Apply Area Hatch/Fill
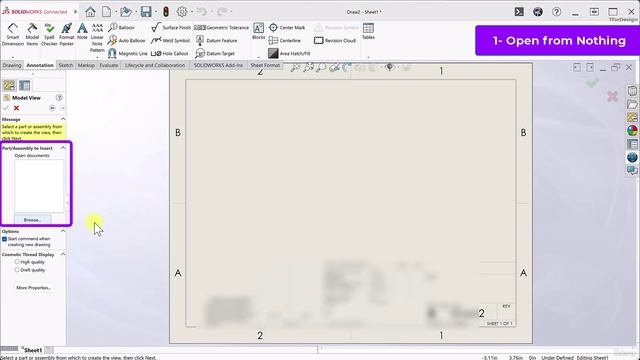The image size is (640, 360). (x=289, y=53)
